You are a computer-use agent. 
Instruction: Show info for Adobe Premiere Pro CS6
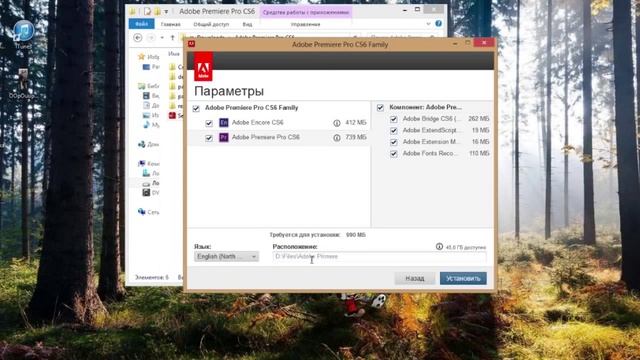coord(337,138)
